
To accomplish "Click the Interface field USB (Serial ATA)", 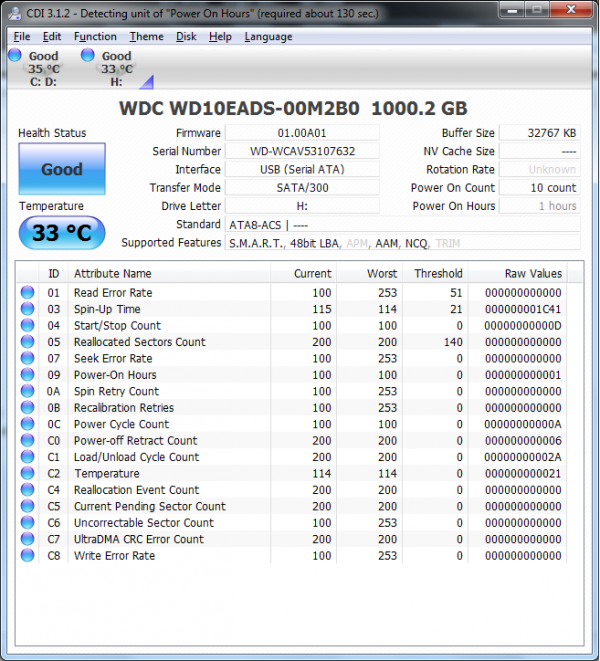I will pos(302,169).
